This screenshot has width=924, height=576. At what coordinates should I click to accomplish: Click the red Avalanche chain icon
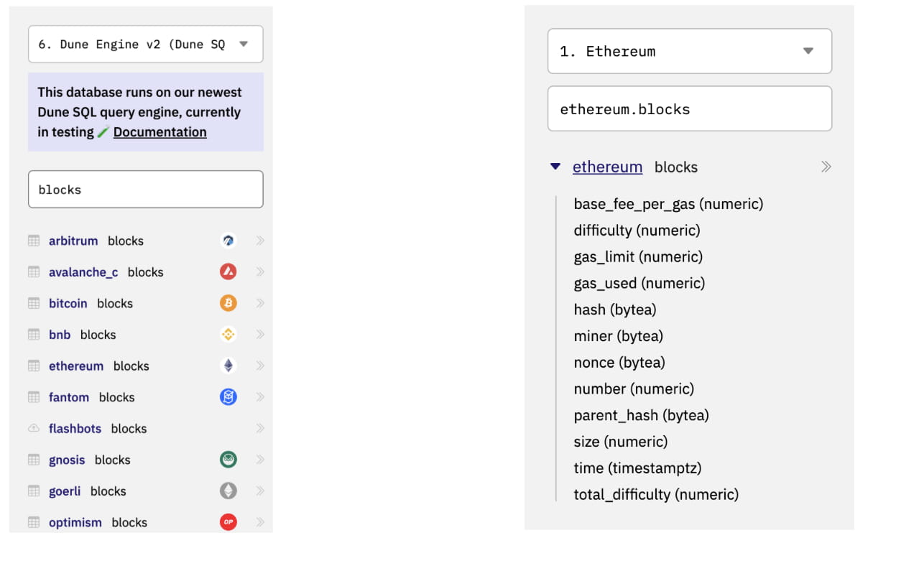point(228,271)
